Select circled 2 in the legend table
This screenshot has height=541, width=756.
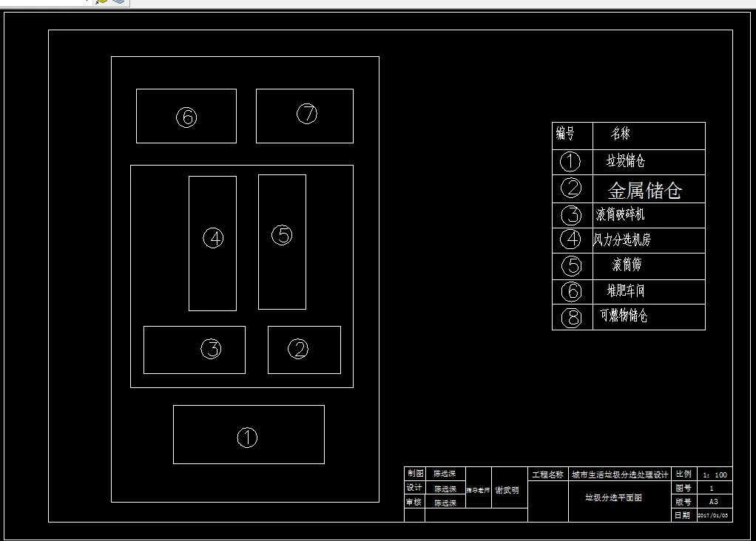571,188
